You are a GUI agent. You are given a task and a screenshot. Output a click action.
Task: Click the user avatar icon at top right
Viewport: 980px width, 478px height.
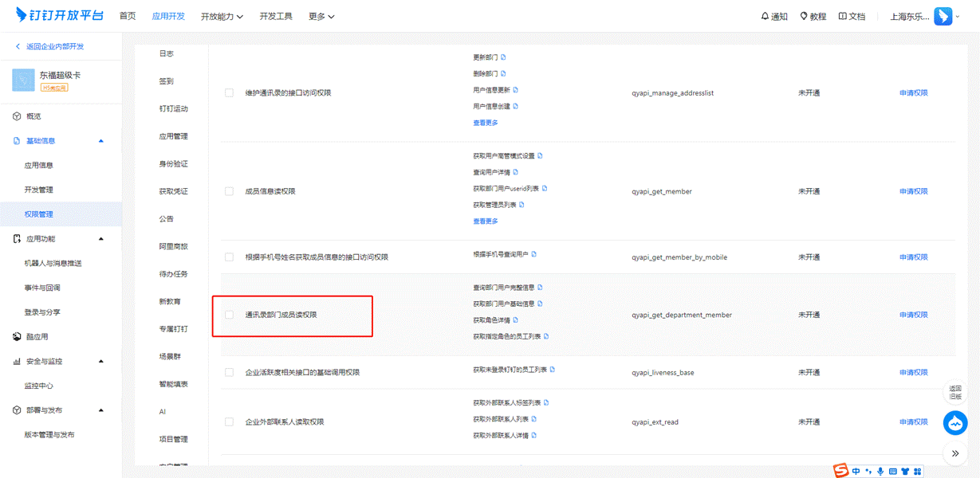tap(943, 16)
